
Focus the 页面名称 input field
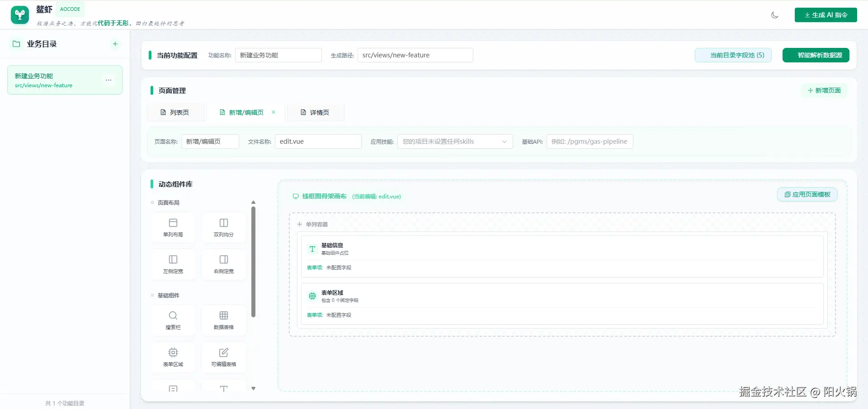(210, 141)
